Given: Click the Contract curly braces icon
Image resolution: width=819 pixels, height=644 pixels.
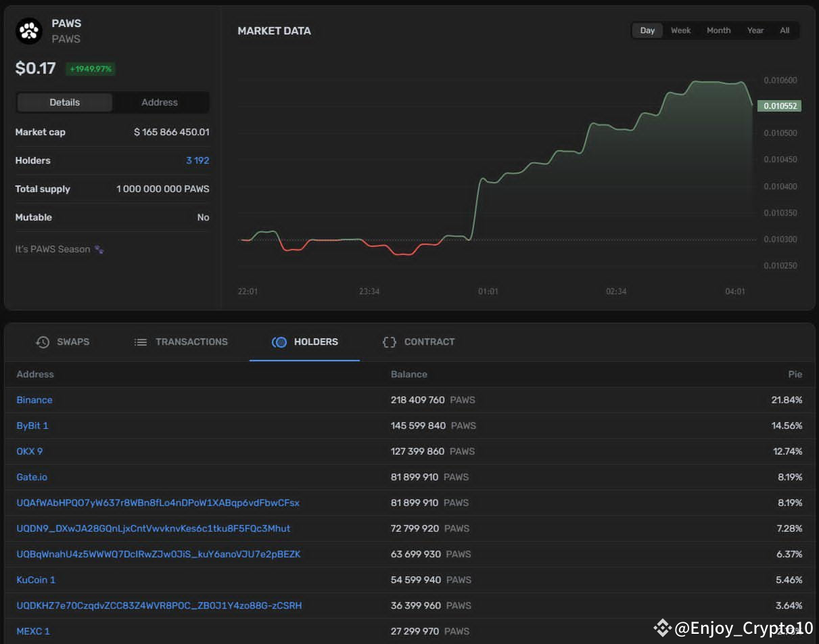Looking at the screenshot, I should (390, 342).
